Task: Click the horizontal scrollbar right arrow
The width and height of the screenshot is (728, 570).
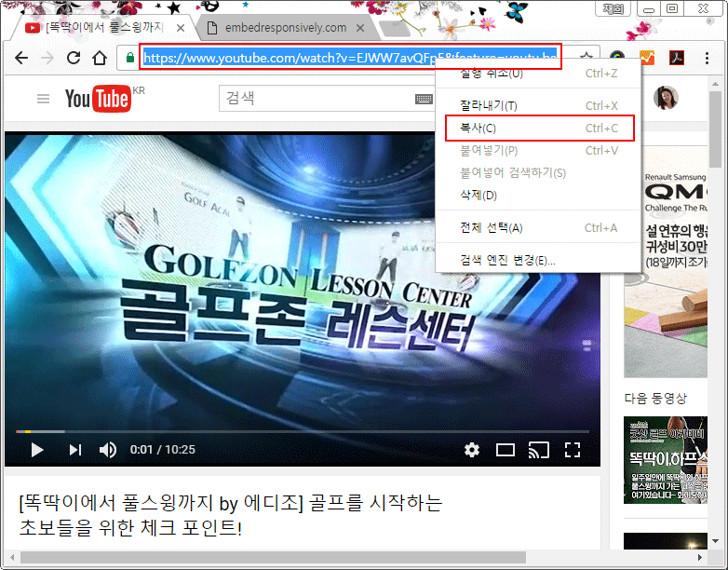Action: (700, 557)
